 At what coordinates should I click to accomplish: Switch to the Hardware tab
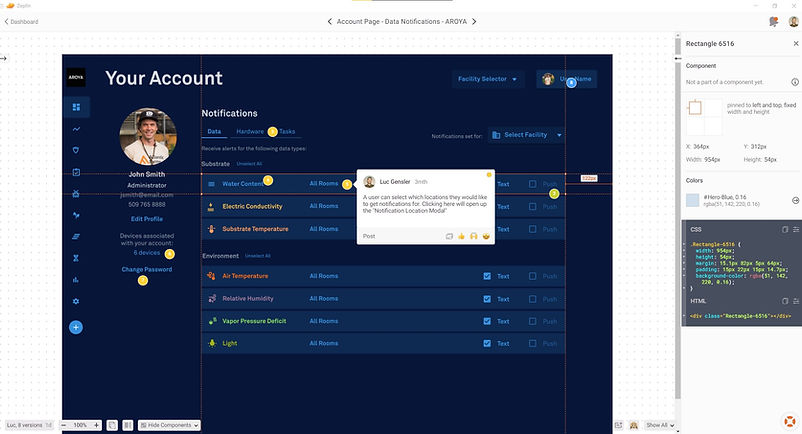[250, 131]
